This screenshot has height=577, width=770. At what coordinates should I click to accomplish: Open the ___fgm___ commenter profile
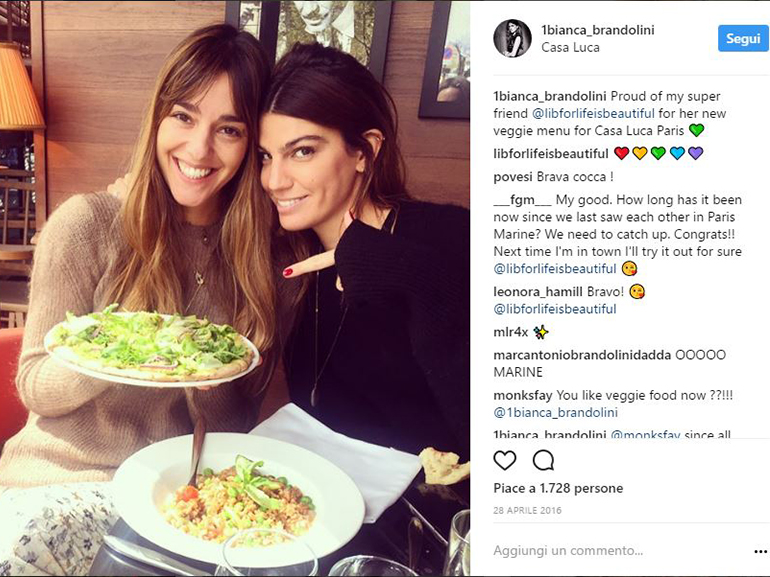tap(522, 200)
